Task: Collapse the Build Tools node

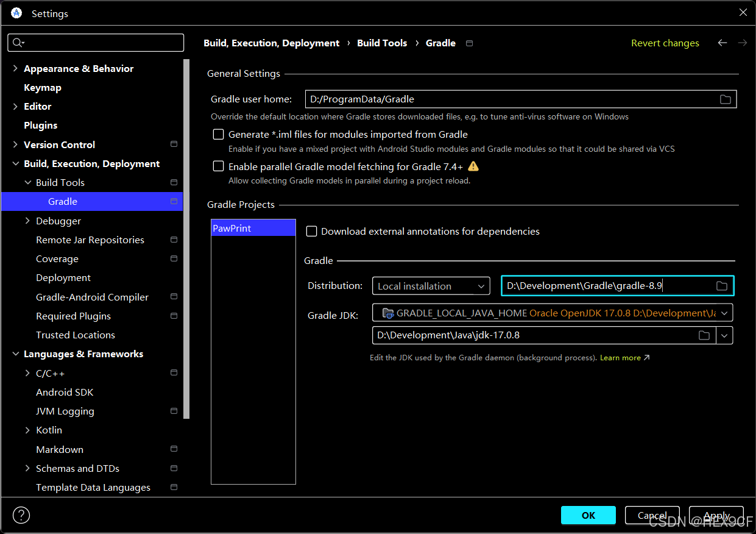Action: [27, 182]
